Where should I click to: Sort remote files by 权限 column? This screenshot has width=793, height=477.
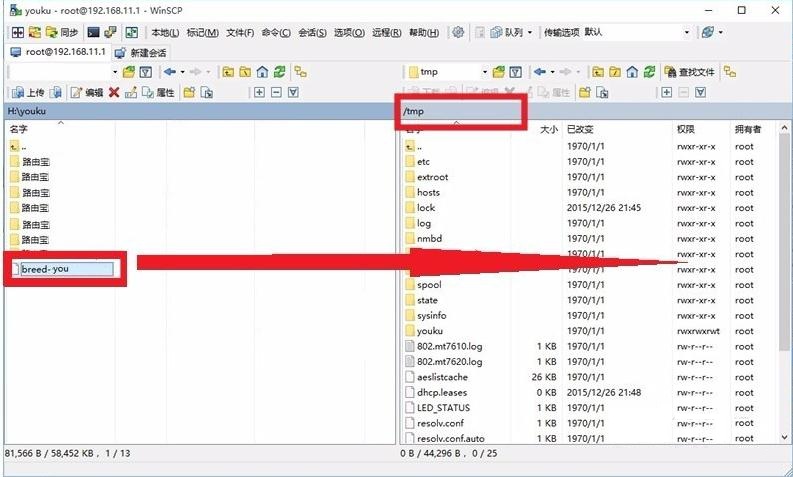[686, 129]
